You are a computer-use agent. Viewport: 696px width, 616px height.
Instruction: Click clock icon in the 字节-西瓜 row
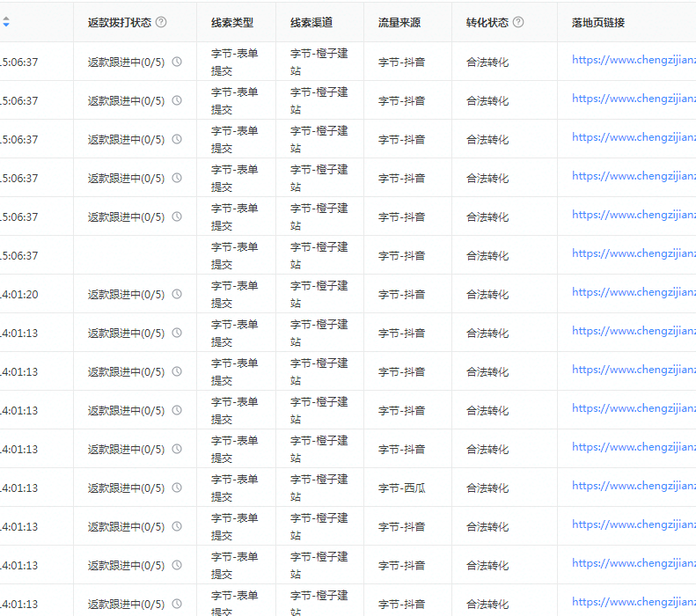point(177,488)
